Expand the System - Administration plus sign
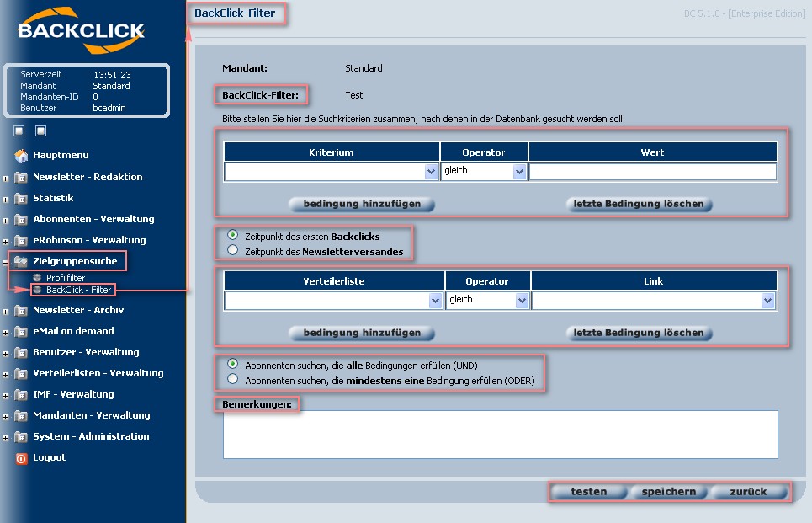 [x=5, y=439]
